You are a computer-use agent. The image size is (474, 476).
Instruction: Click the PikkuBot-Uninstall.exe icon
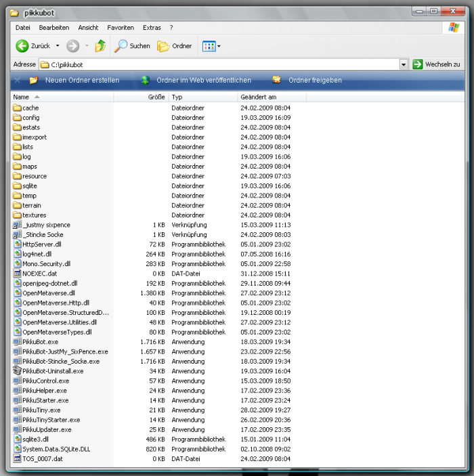pyautogui.click(x=17, y=371)
